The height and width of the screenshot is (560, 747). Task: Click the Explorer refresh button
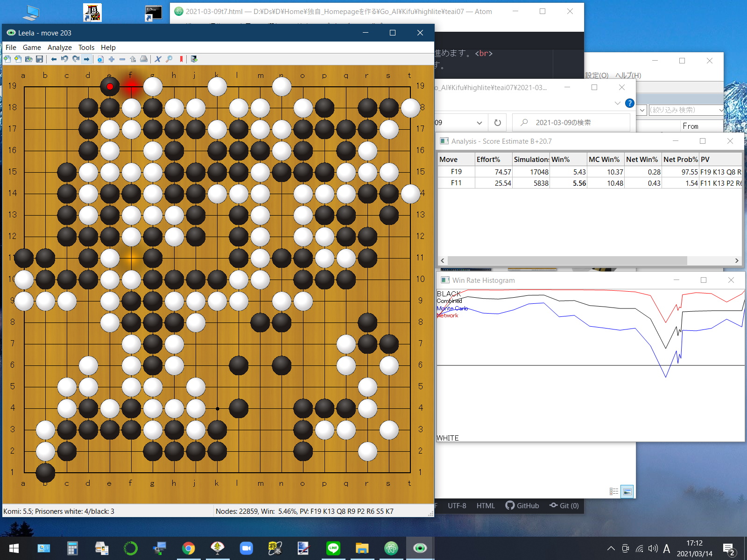coord(497,123)
